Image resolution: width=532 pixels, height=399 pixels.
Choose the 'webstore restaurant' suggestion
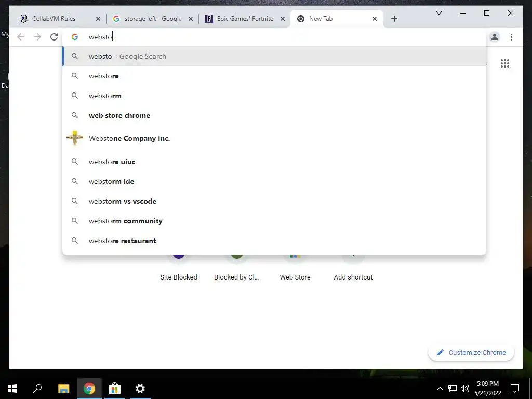pos(274,241)
